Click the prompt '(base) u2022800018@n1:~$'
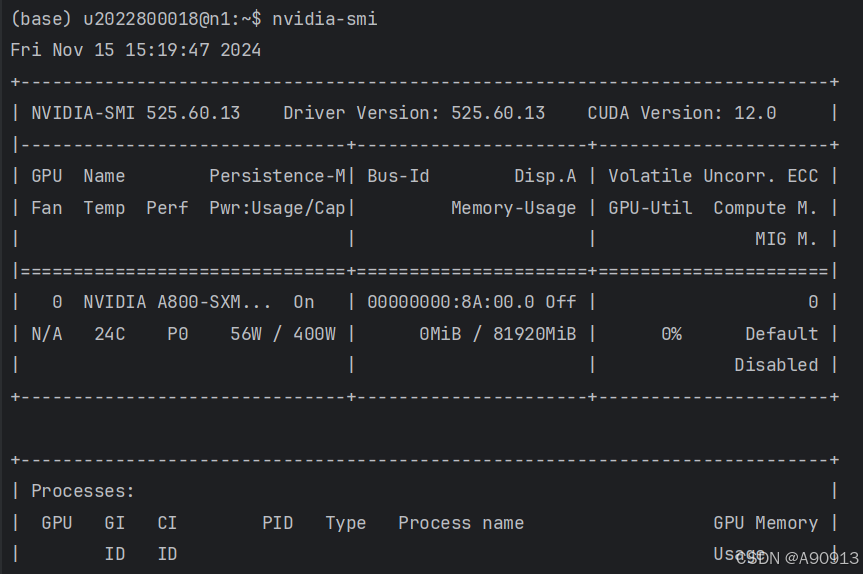 (136, 19)
